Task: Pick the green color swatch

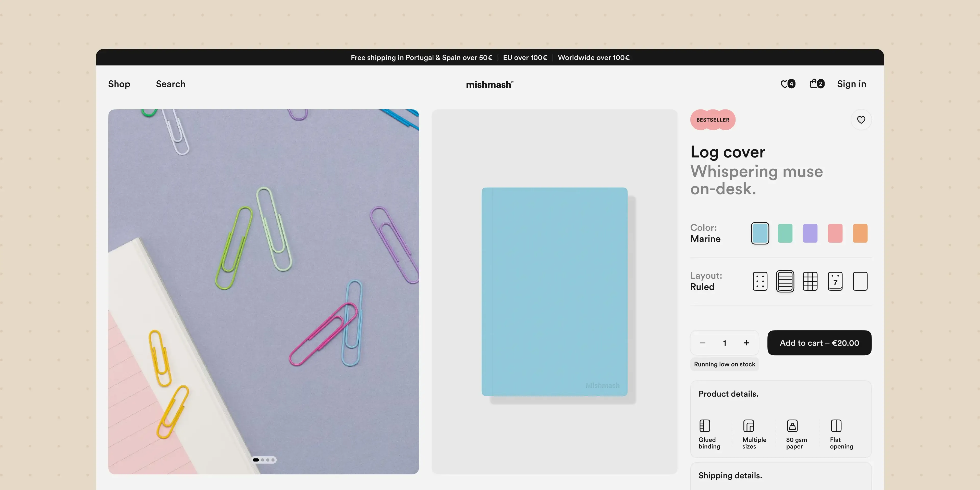Action: [785, 233]
